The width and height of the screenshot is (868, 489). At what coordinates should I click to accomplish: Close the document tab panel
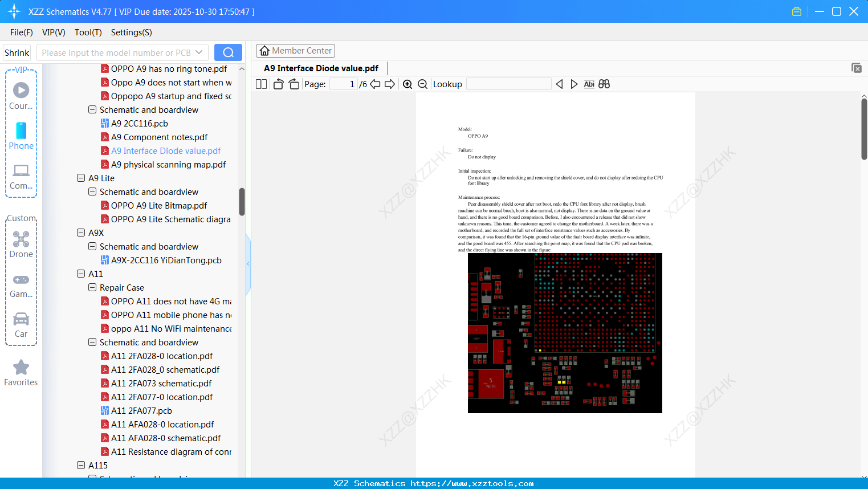[857, 68]
